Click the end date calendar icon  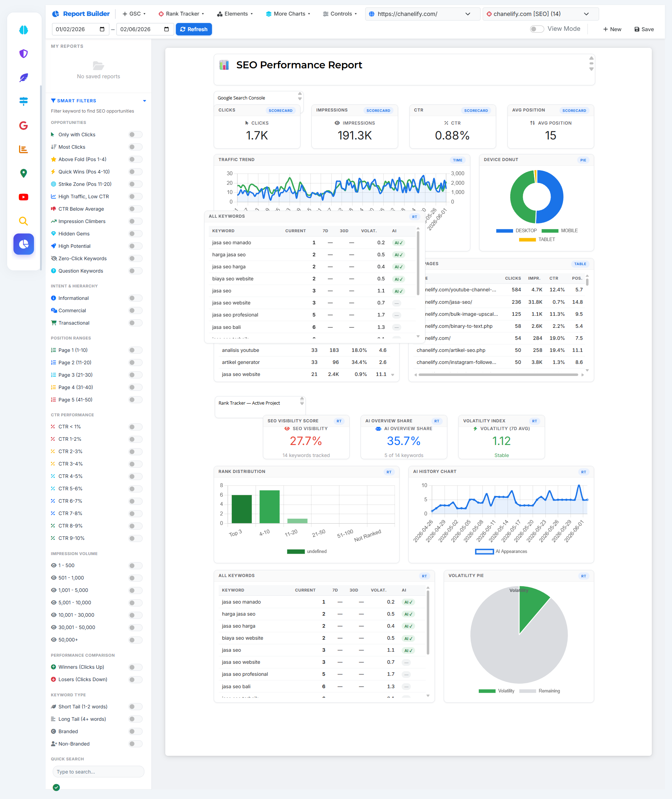click(x=166, y=29)
